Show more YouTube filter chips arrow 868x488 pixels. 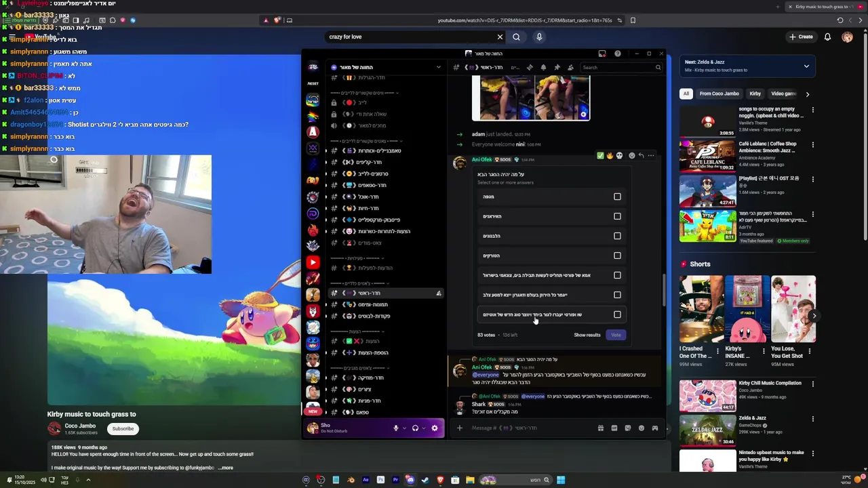point(807,94)
